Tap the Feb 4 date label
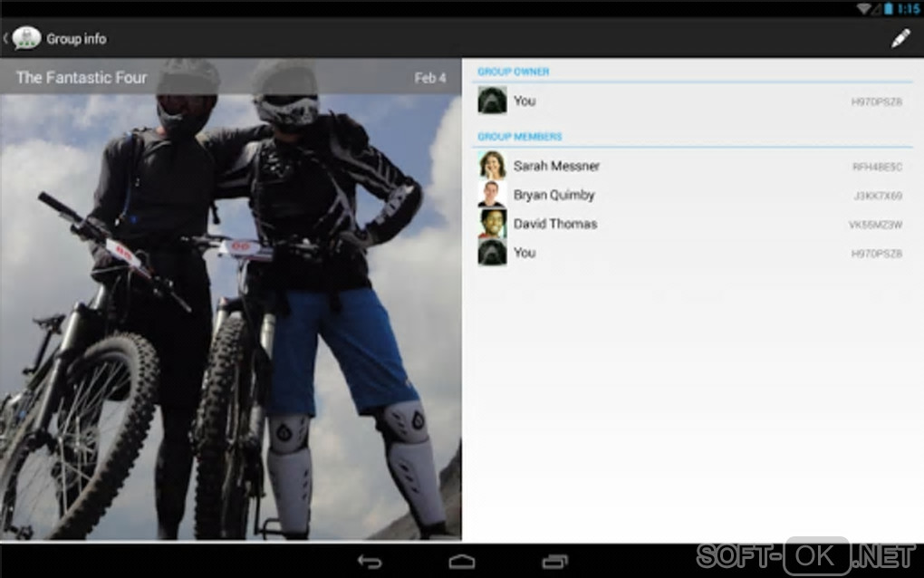The image size is (924, 578). 430,78
